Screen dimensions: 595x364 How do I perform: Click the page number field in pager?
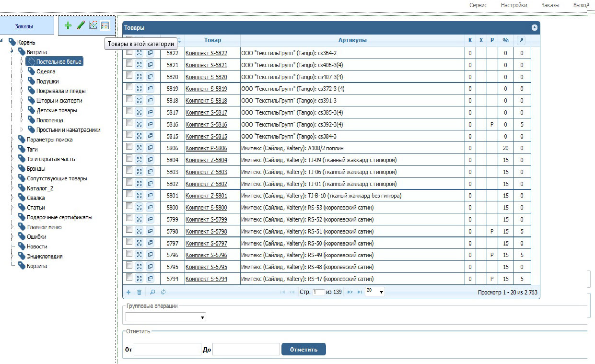318,292
